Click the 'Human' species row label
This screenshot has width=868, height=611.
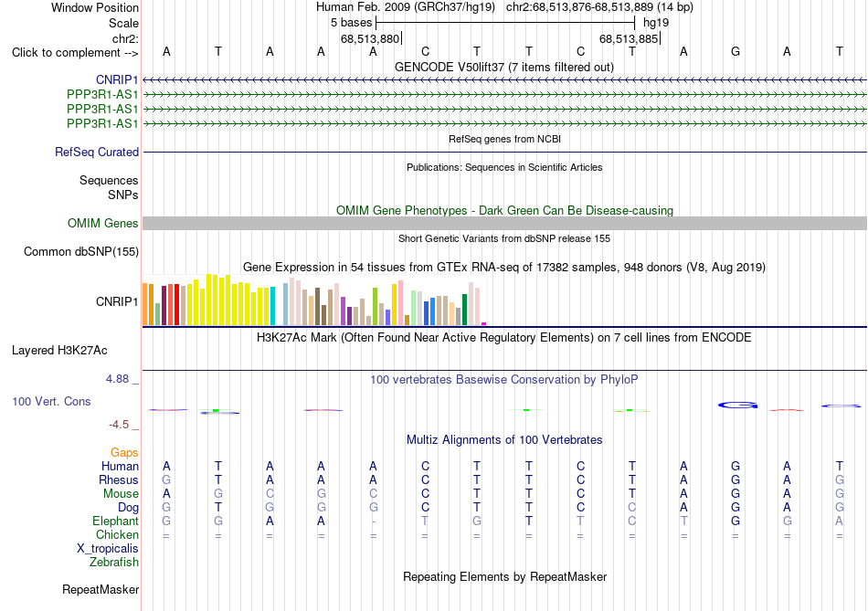tap(120, 467)
